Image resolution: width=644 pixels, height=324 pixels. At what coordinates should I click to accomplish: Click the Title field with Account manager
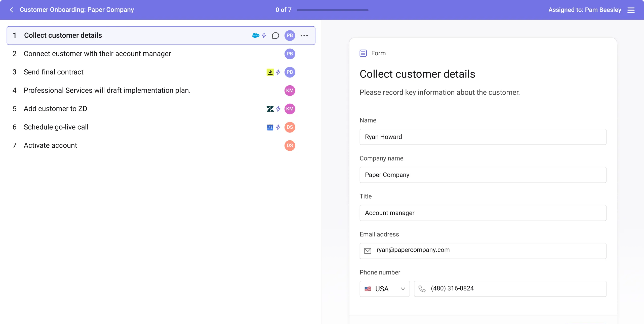pyautogui.click(x=483, y=213)
